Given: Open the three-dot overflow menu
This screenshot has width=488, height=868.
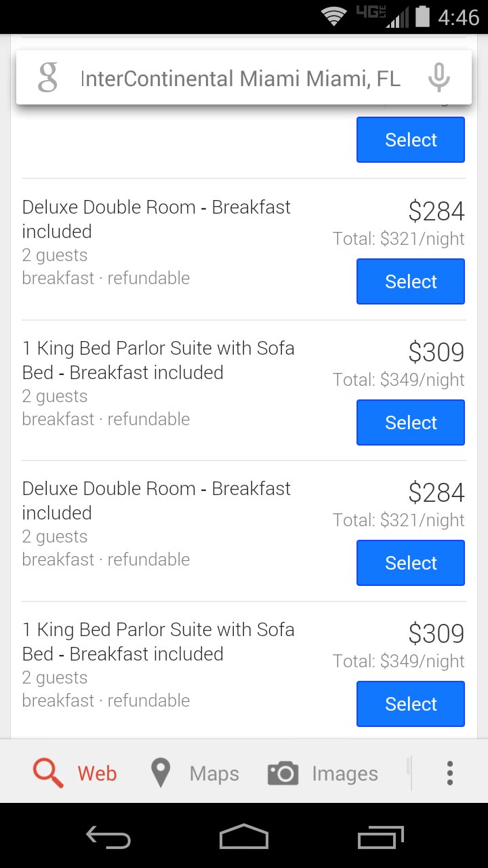Looking at the screenshot, I should 449,773.
